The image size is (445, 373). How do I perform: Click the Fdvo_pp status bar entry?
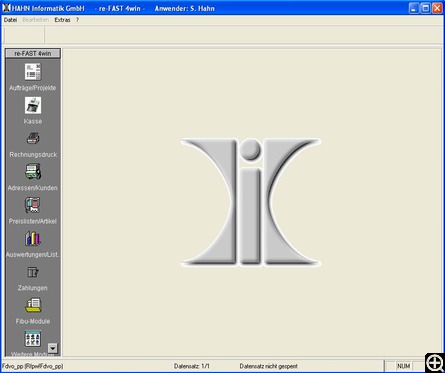pos(32,366)
